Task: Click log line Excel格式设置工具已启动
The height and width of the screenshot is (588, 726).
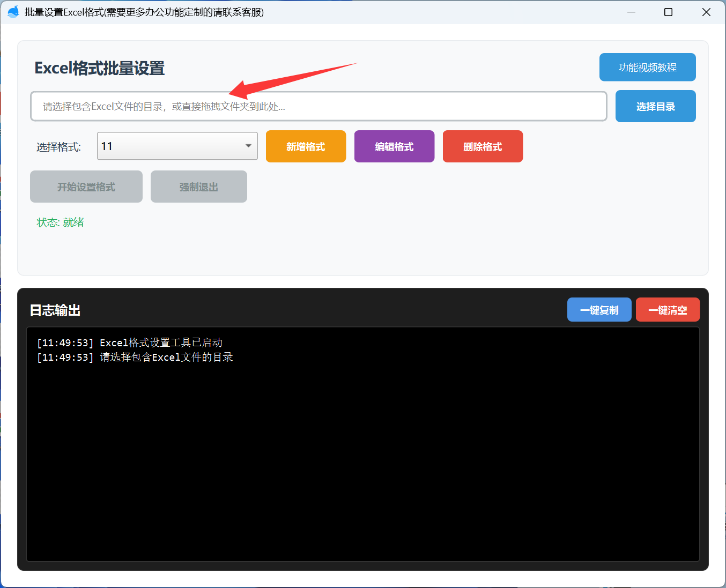Action: [x=129, y=343]
